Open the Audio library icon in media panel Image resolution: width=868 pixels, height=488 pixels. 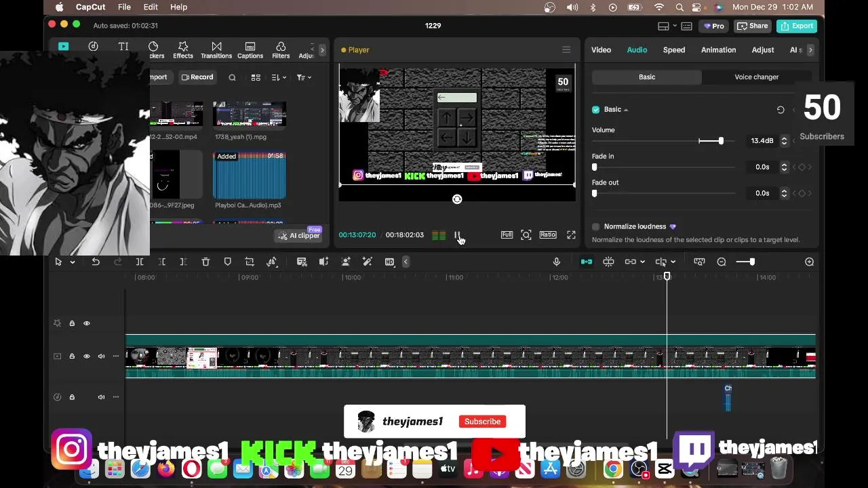pyautogui.click(x=93, y=46)
